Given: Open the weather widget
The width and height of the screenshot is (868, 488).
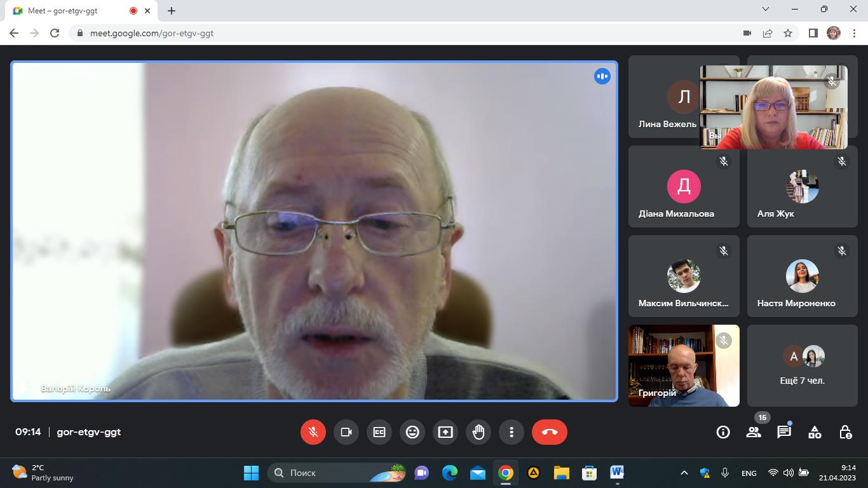Looking at the screenshot, I should click(x=43, y=473).
